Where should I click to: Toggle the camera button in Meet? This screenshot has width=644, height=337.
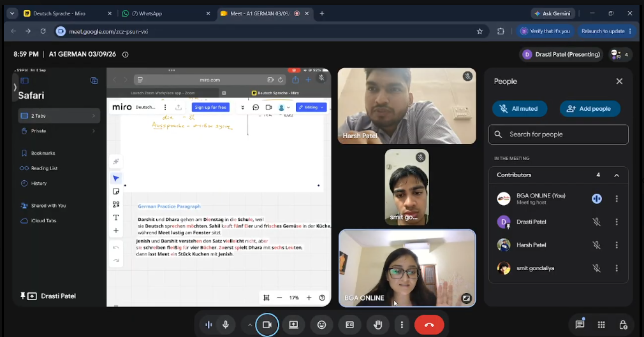(x=267, y=325)
